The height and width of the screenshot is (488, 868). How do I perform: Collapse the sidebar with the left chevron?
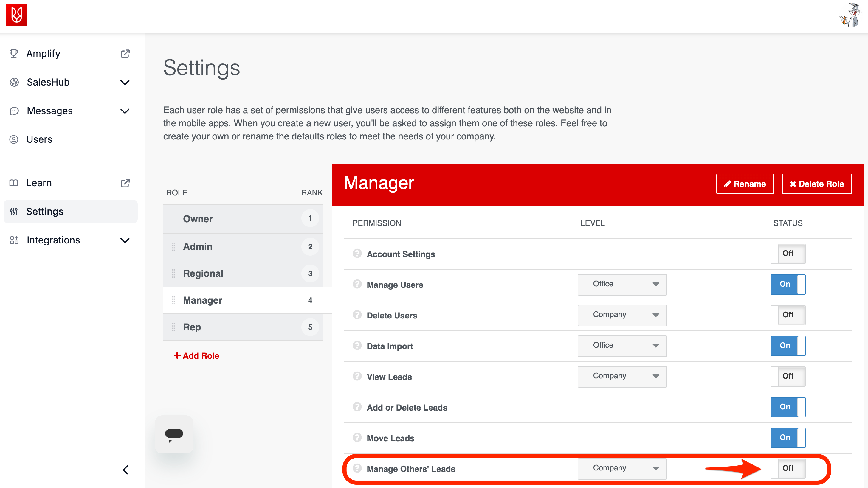[x=126, y=470]
